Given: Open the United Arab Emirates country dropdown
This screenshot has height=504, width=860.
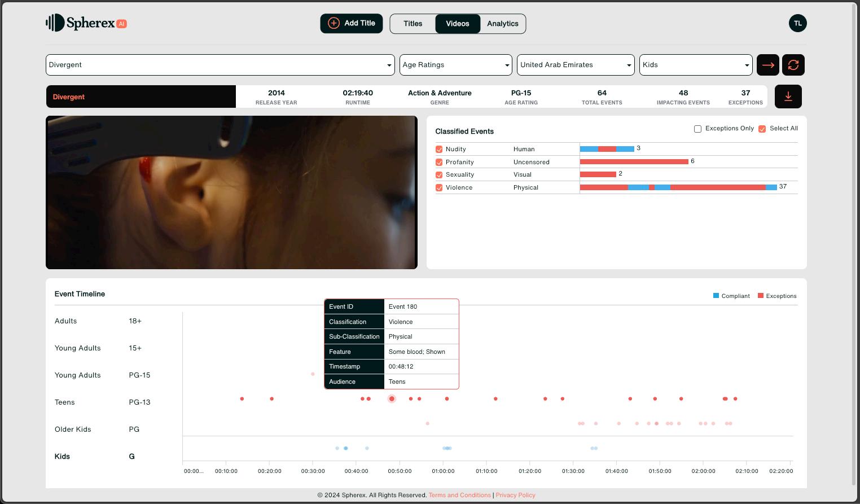Looking at the screenshot, I should pos(576,65).
